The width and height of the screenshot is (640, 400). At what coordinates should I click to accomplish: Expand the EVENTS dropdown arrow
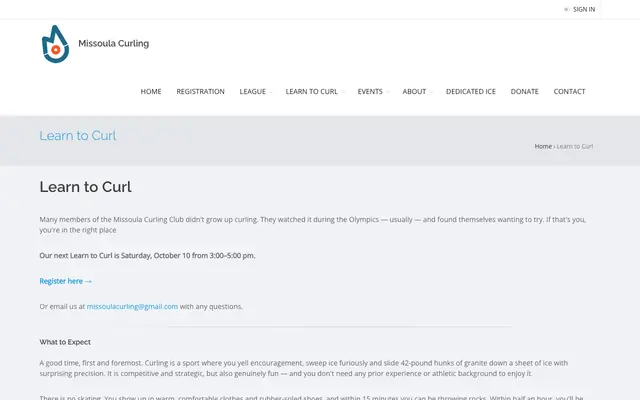click(388, 92)
